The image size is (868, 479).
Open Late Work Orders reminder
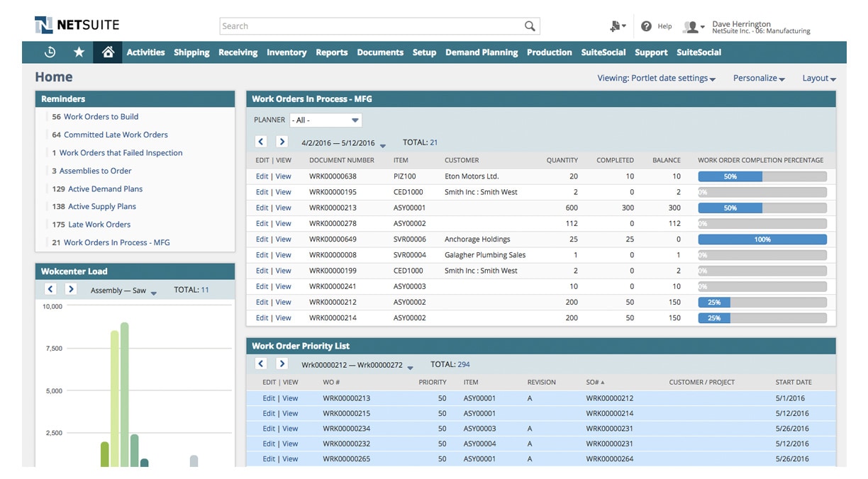click(x=99, y=225)
